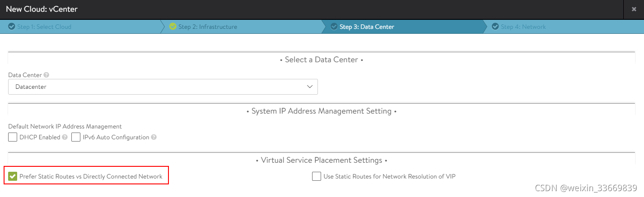Click the Step 1 checkmark icon
The image size is (644, 197).
[11, 27]
